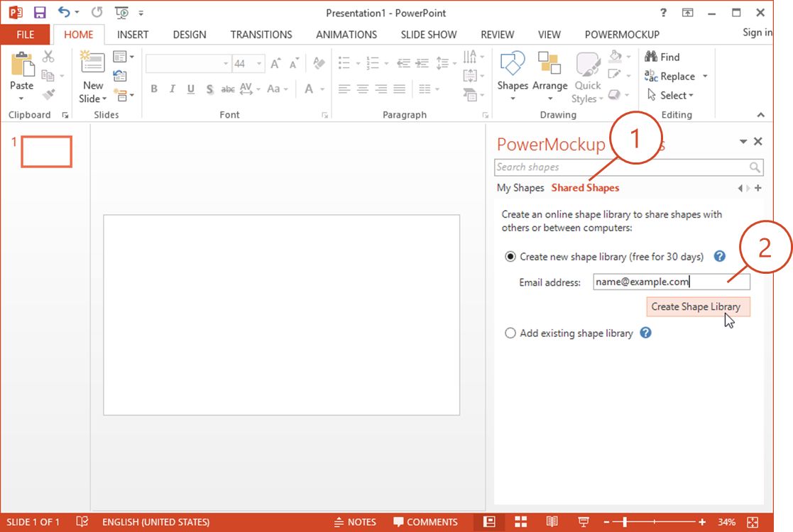Viewport: 793px width, 532px height.
Task: Fit slide to current window icon
Action: pos(753,522)
